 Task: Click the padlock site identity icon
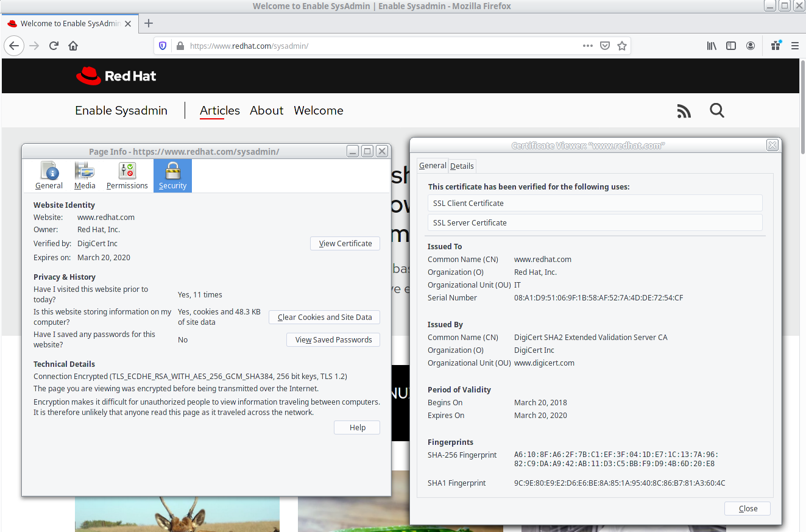[x=180, y=46]
